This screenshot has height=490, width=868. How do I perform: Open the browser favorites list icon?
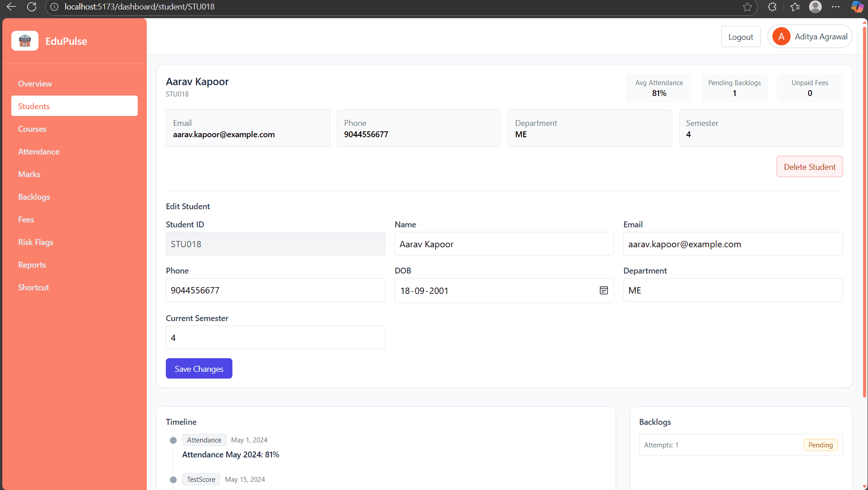click(x=795, y=7)
